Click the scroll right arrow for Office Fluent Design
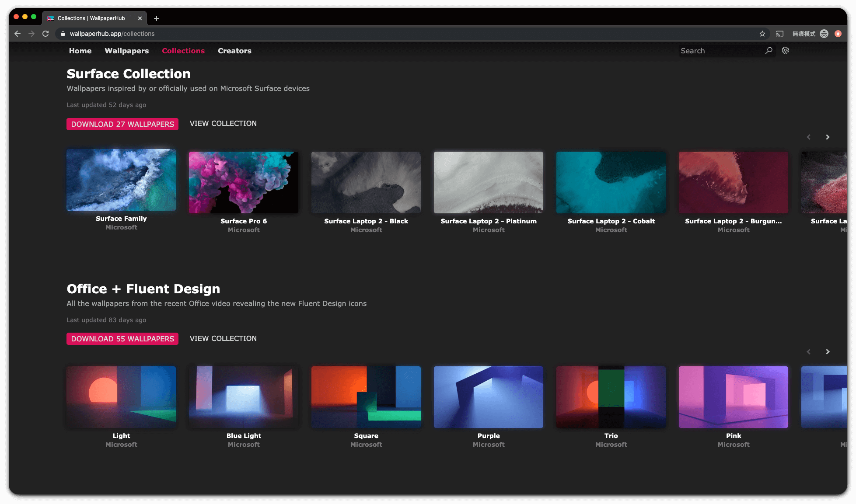856x504 pixels. coord(827,351)
